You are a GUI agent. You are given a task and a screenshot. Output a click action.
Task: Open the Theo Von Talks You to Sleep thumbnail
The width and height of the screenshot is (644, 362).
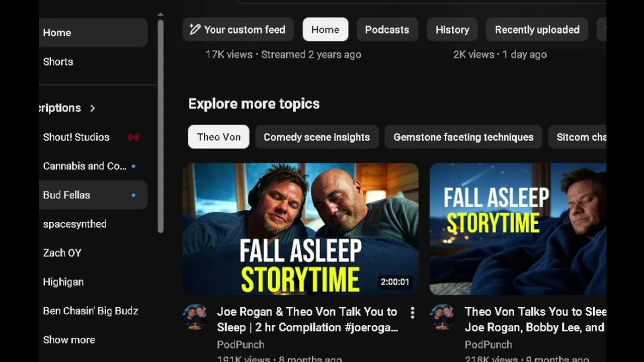pyautogui.click(x=518, y=229)
